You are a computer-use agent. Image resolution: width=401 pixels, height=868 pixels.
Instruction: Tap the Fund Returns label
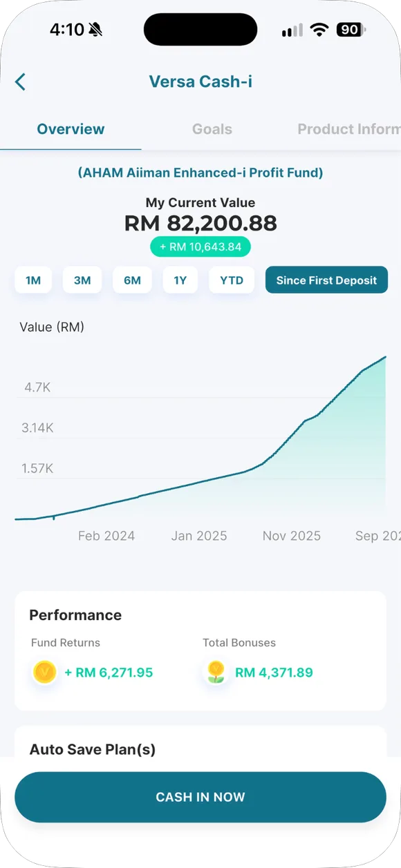[x=66, y=643]
